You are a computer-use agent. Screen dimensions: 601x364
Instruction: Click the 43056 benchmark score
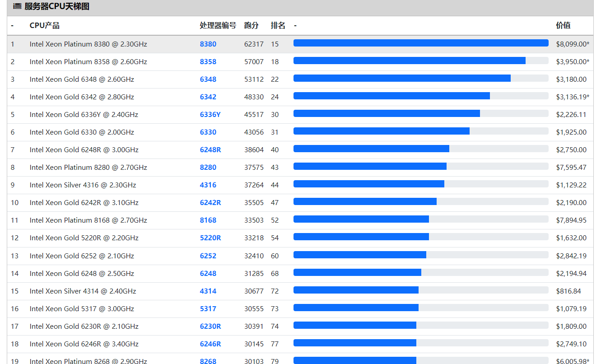click(254, 132)
